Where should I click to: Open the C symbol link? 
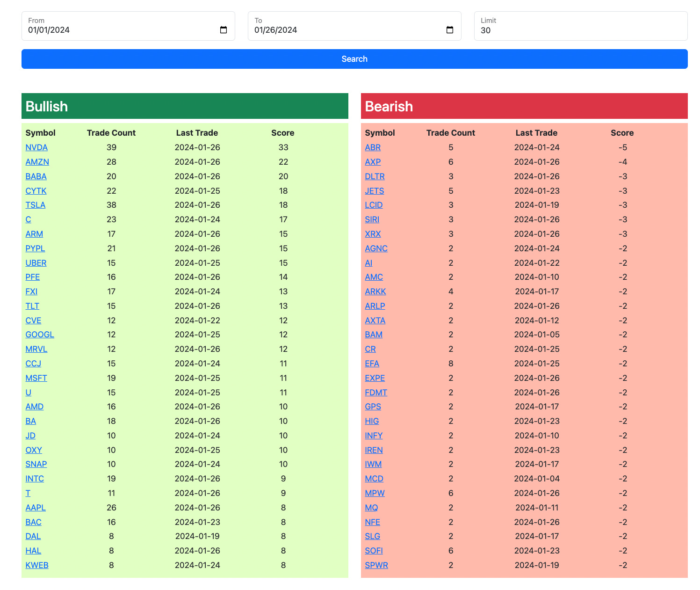(28, 219)
